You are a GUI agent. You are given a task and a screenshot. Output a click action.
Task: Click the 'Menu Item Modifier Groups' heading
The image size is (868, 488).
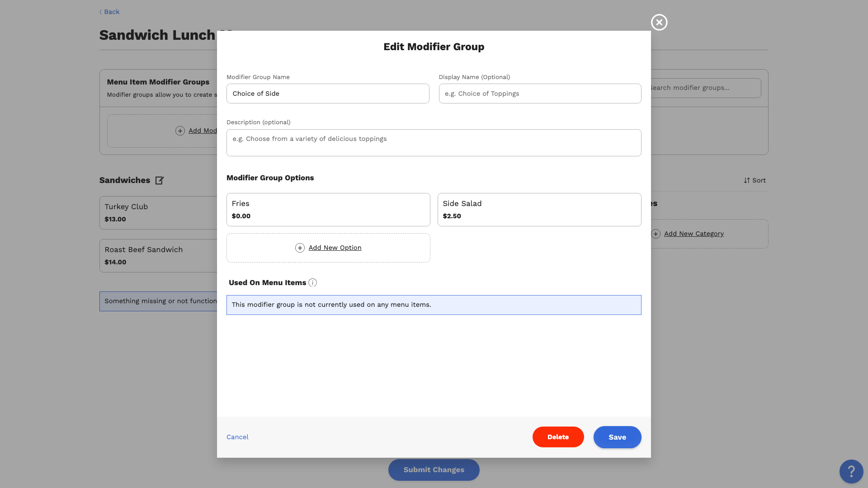[x=158, y=82]
